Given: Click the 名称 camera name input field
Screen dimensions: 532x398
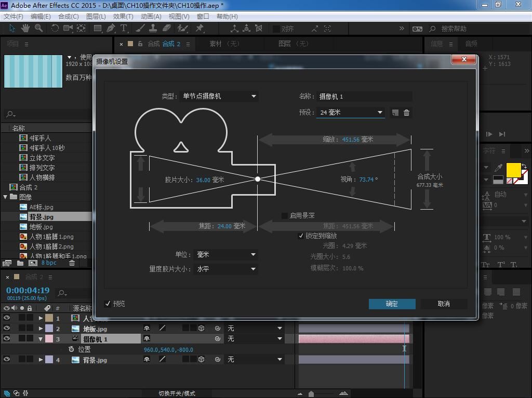Looking at the screenshot, I should pyautogui.click(x=365, y=97).
